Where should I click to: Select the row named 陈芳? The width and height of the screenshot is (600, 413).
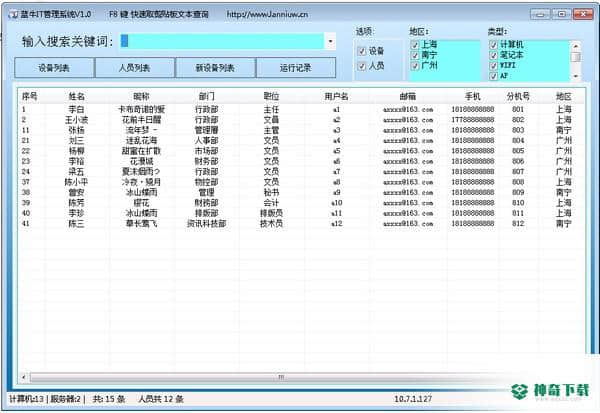tap(302, 202)
